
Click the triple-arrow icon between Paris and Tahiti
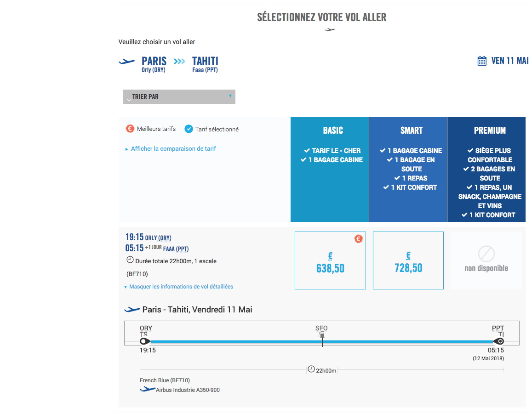click(179, 62)
